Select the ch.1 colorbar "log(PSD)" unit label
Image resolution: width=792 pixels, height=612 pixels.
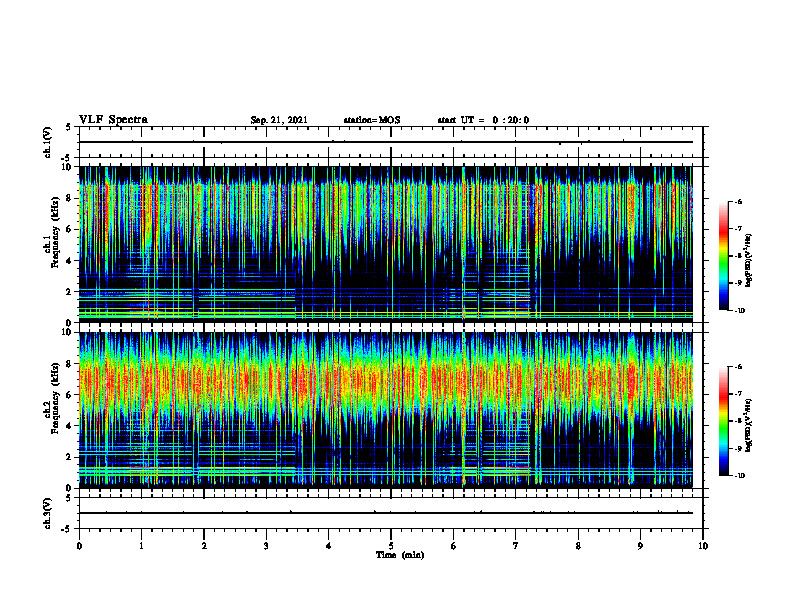(748, 261)
